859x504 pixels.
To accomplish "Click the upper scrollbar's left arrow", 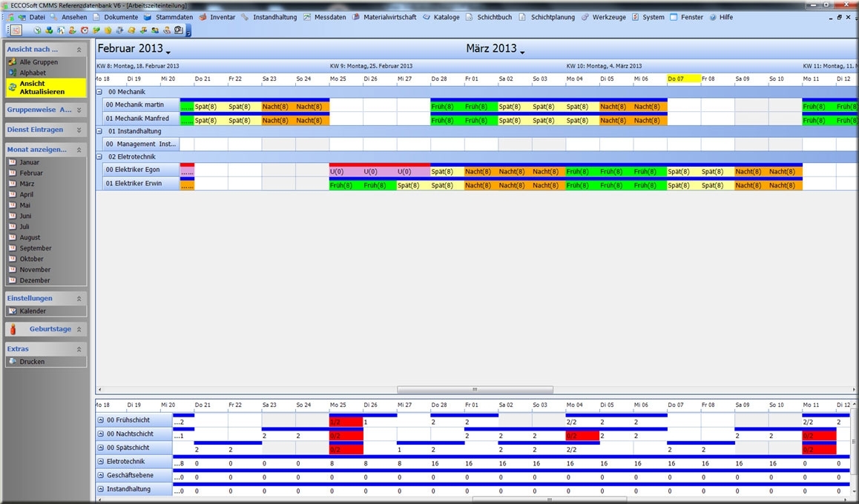I will (x=99, y=390).
